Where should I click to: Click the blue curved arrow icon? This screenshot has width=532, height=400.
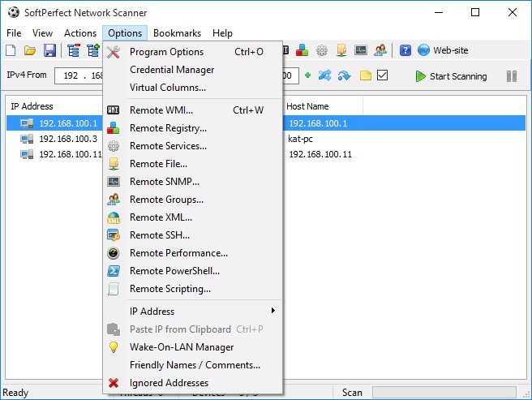[344, 75]
